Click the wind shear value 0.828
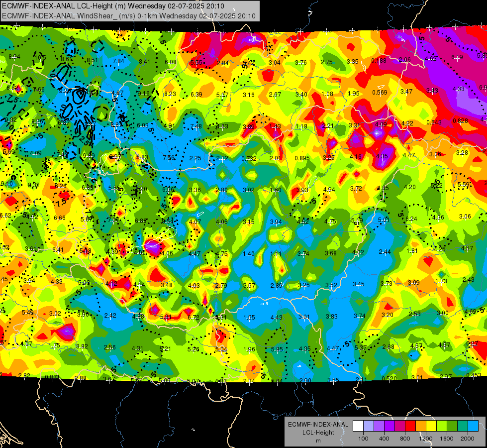Image resolution: width=487 pixels, height=448 pixels. point(460,120)
